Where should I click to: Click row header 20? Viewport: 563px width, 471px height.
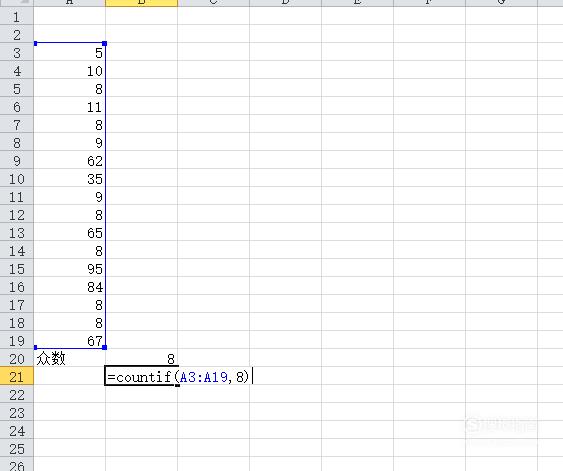point(17,358)
